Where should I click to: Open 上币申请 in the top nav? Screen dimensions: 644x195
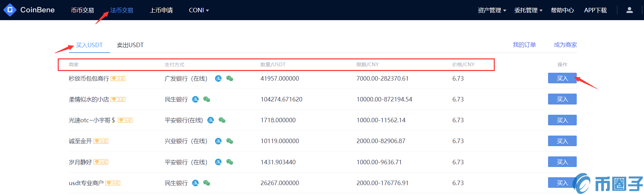pyautogui.click(x=161, y=10)
